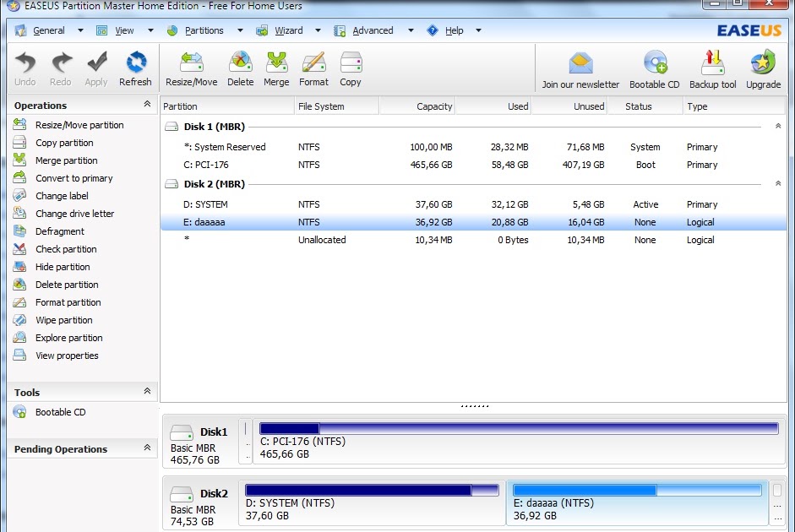Open the Wizard menu
Image resolution: width=795 pixels, height=532 pixels.
288,31
